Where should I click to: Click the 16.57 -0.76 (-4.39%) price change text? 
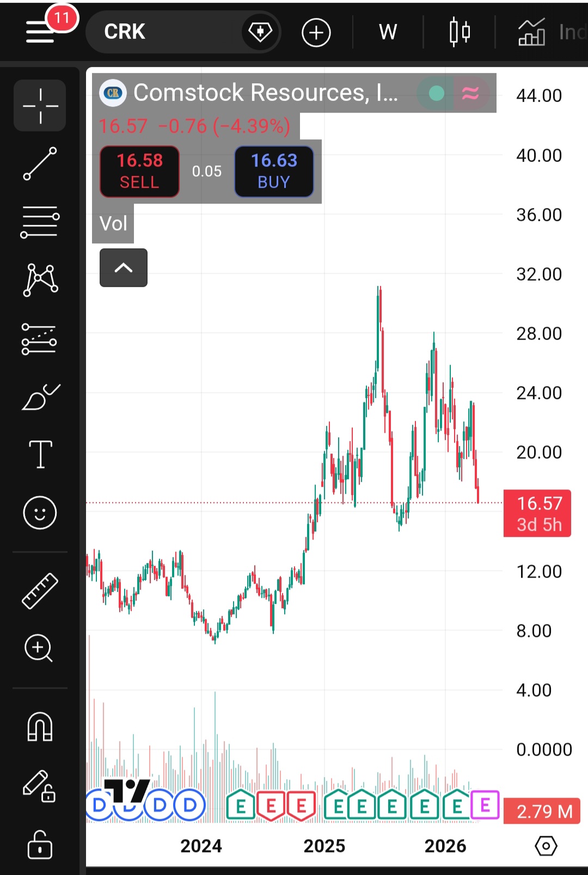pos(194,126)
